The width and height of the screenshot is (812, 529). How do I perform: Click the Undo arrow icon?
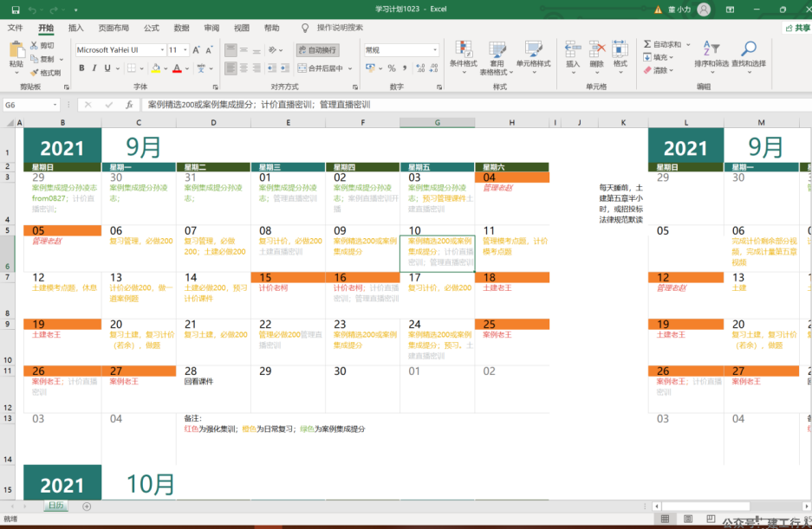coord(33,10)
